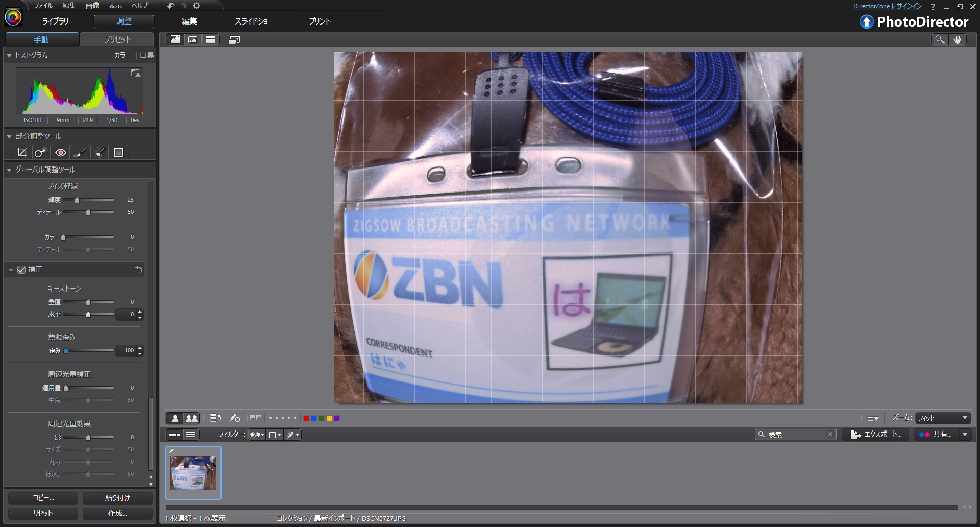Show before and after compare view
This screenshot has height=527, width=980.
(192, 418)
